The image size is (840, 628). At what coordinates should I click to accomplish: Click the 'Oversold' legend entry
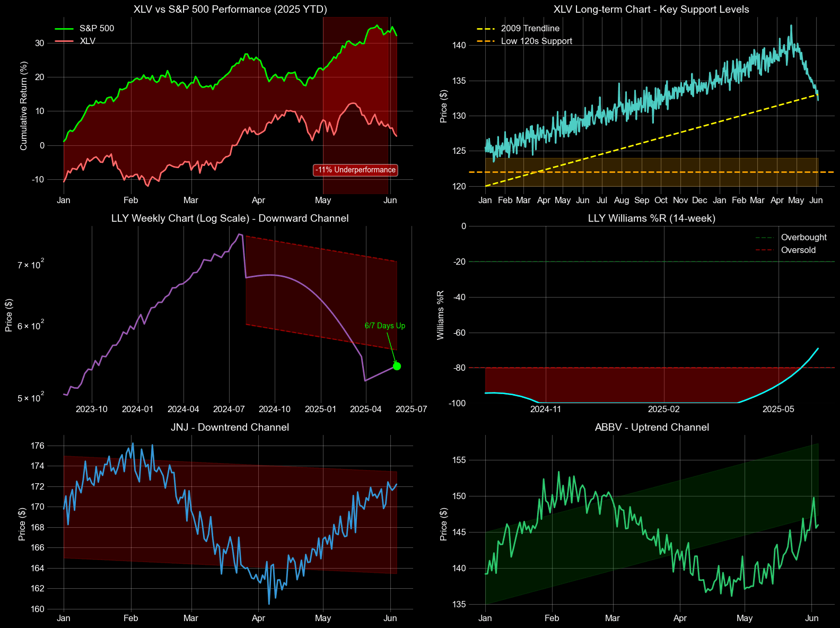pyautogui.click(x=786, y=250)
